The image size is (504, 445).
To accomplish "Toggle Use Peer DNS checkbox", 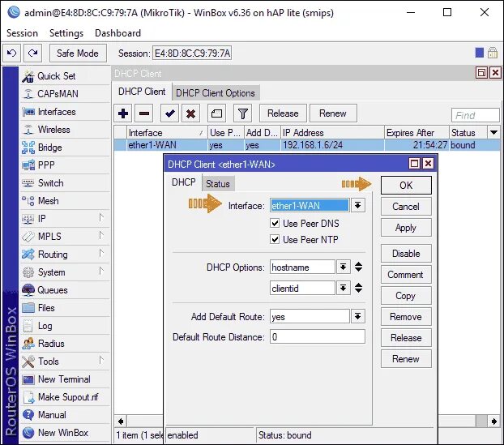I will pyautogui.click(x=275, y=224).
